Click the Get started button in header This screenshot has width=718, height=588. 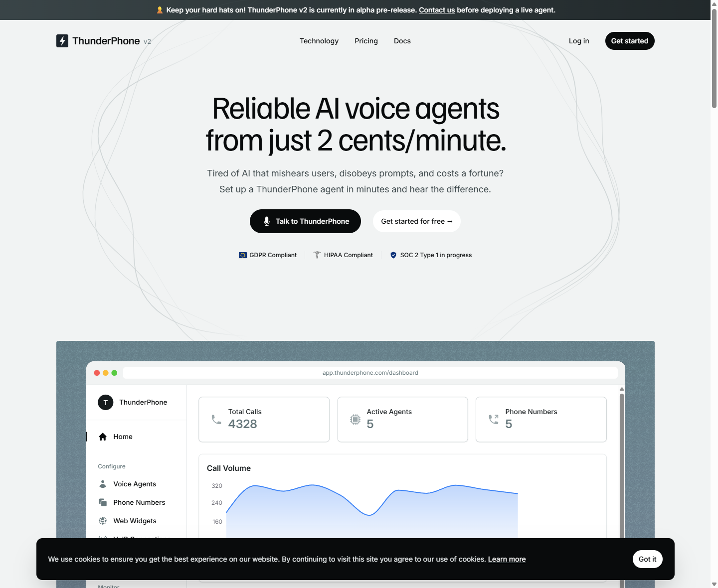[x=630, y=41]
